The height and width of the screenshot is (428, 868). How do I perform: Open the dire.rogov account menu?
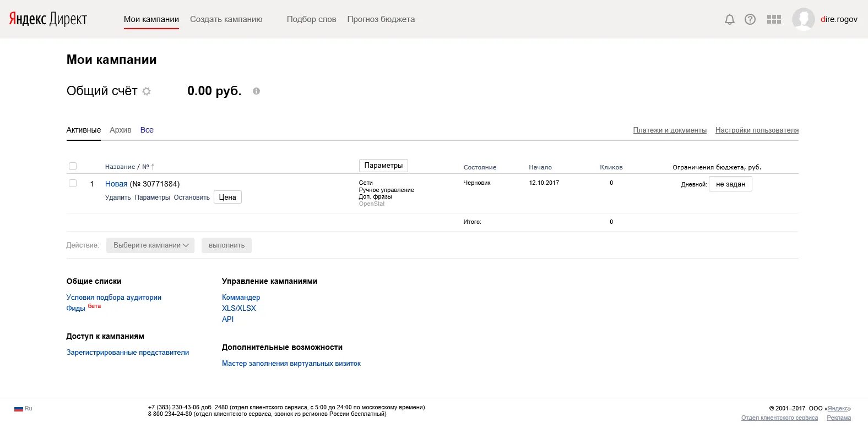pos(839,19)
